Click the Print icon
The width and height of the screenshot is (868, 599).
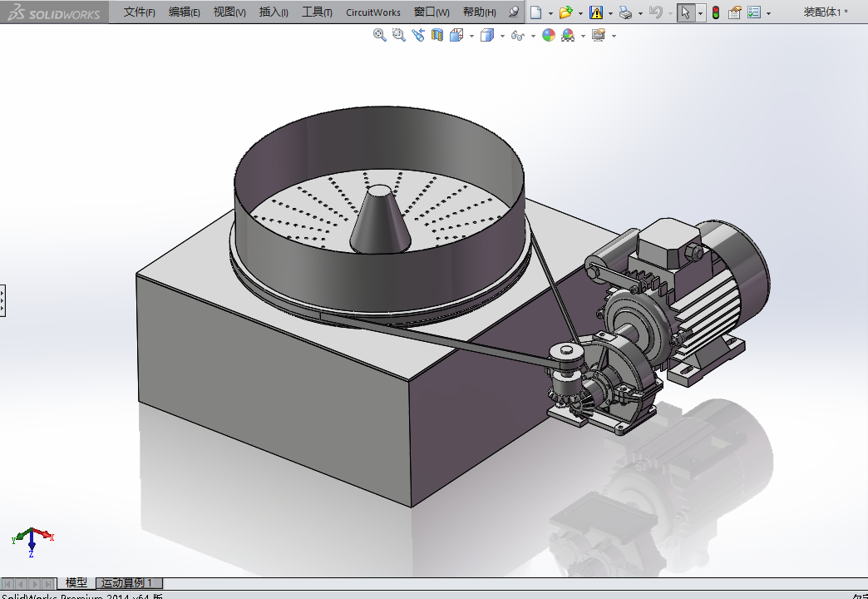coord(625,12)
